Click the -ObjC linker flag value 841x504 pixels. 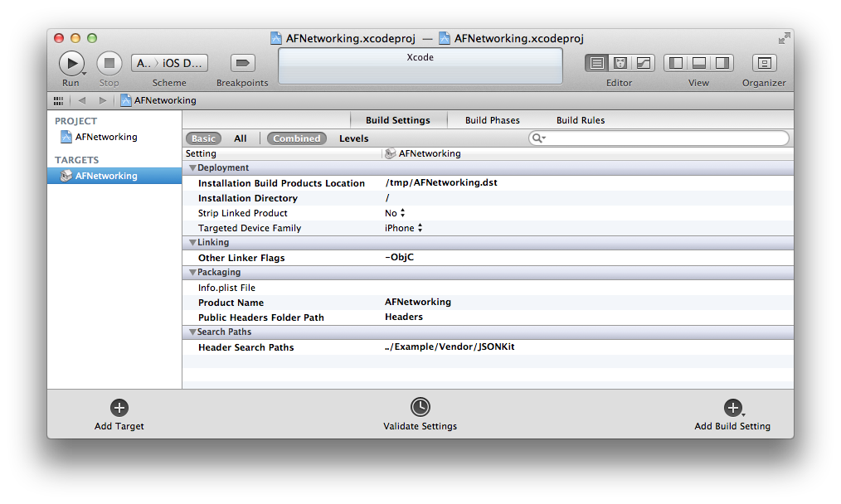400,257
